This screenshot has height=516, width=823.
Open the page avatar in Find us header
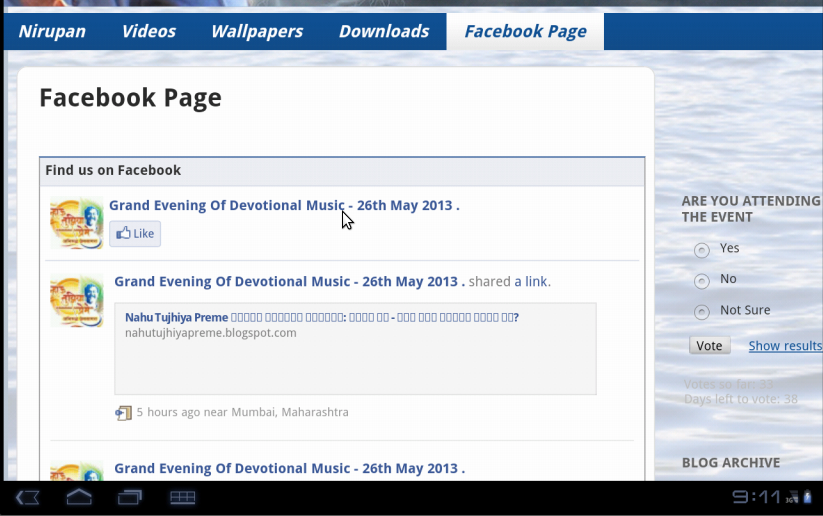click(x=77, y=223)
